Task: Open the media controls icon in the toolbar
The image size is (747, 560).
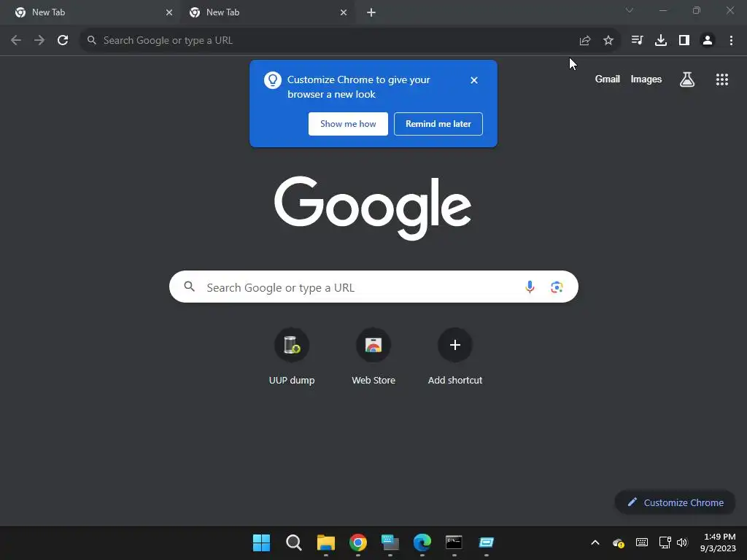Action: (637, 41)
